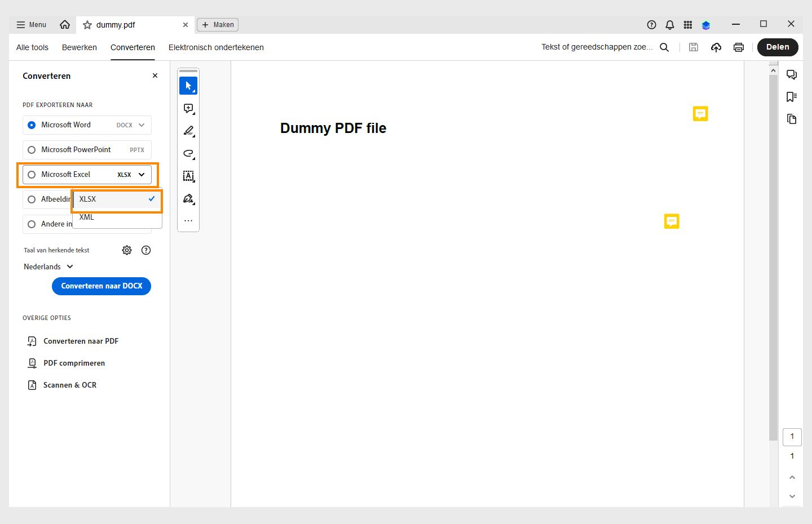
Task: Open the DOCX format dropdown
Action: (141, 125)
